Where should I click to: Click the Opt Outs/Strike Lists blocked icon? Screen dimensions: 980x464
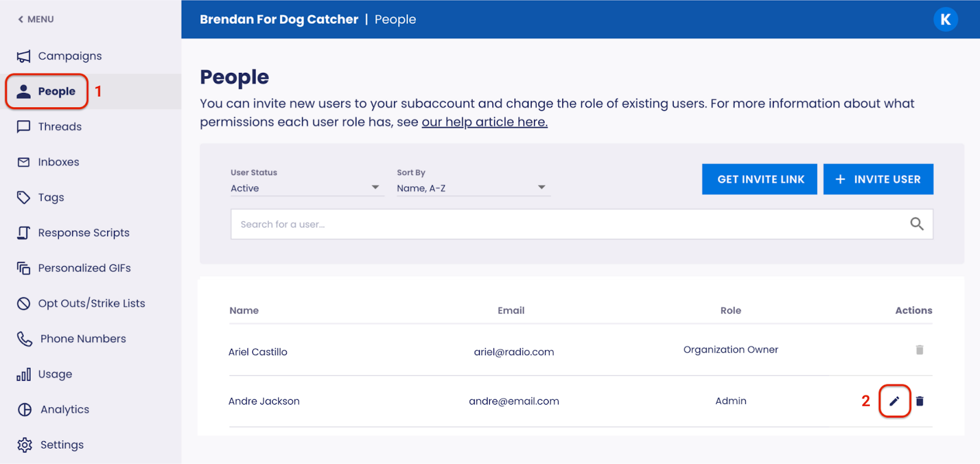23,304
